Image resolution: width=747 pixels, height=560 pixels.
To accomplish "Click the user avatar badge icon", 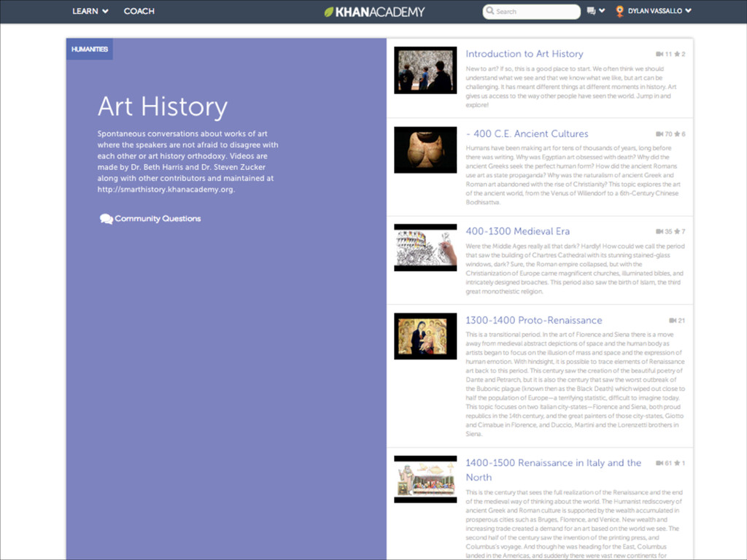I will [619, 12].
